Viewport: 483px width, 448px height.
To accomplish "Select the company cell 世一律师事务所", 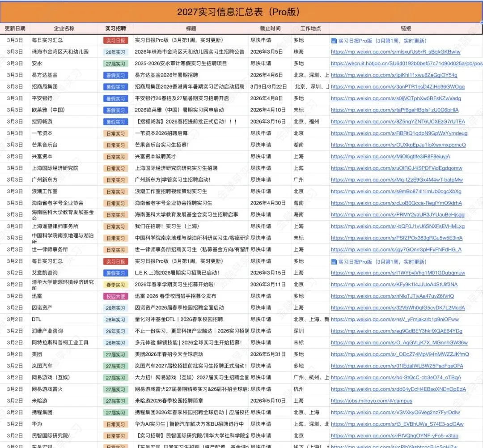I will 64,249.
